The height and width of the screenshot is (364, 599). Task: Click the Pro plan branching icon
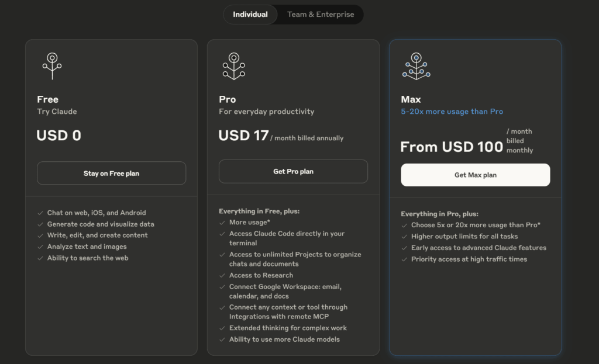coord(234,66)
